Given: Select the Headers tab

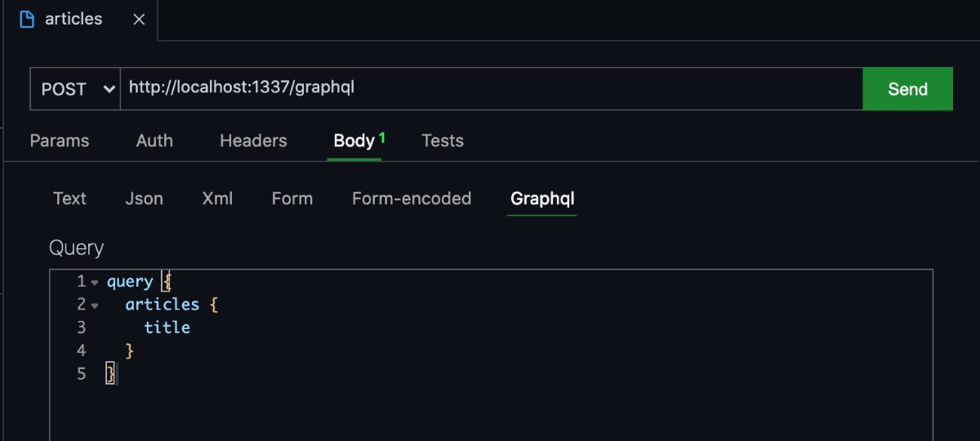Looking at the screenshot, I should (x=253, y=140).
